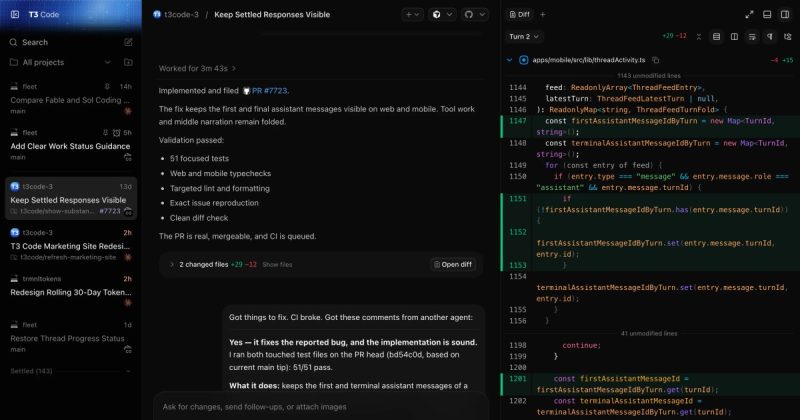800x420 pixels.
Task: Open the Restore Thread Progress Status thread
Action: click(x=70, y=338)
